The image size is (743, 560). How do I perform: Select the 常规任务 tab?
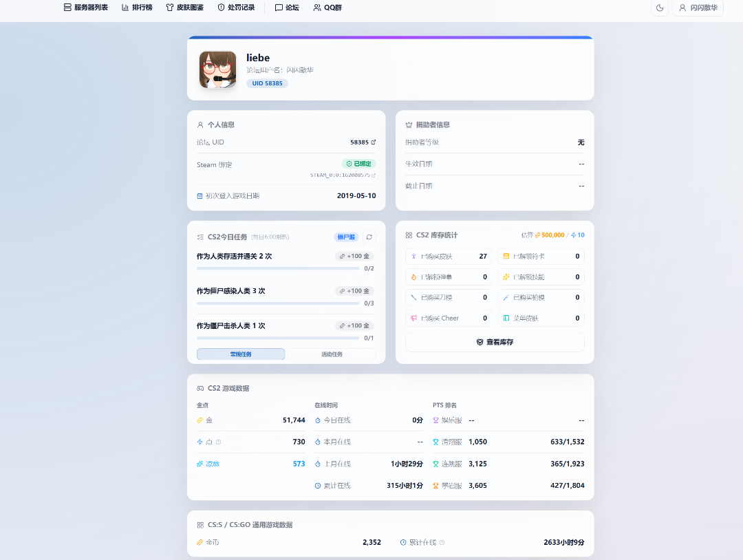(x=241, y=354)
